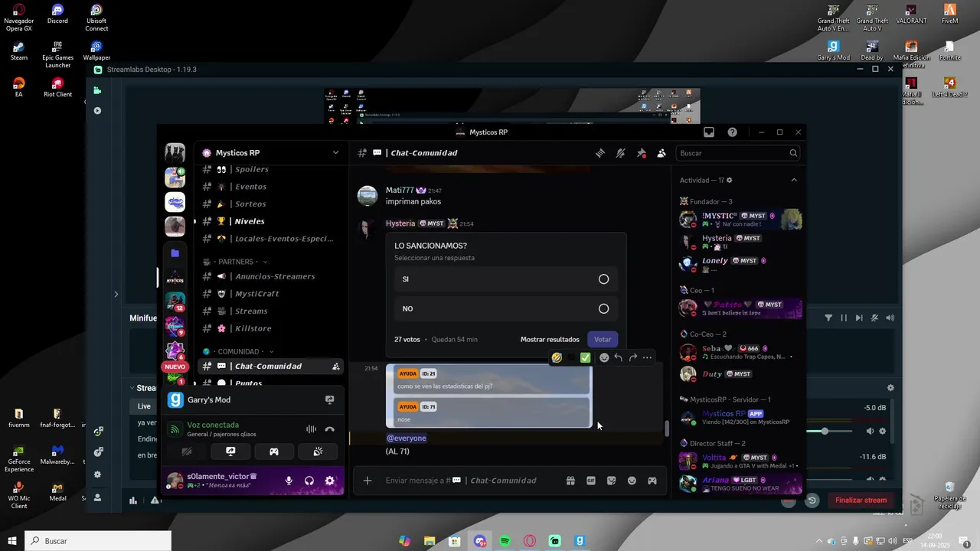Click the Discord Buscar search field
Viewport: 980px width, 551px height.
tap(738, 153)
